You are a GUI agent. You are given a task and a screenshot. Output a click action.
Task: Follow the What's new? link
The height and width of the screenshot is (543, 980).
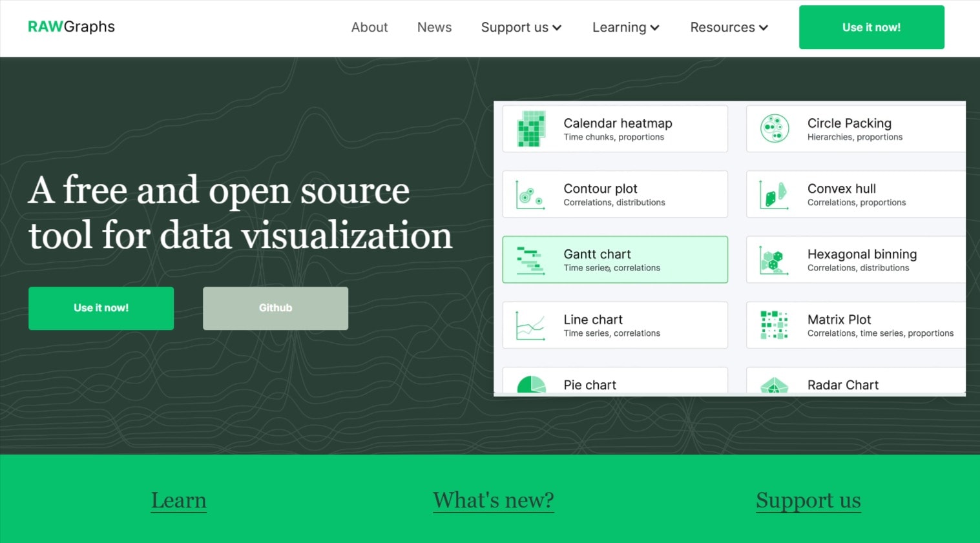point(494,500)
